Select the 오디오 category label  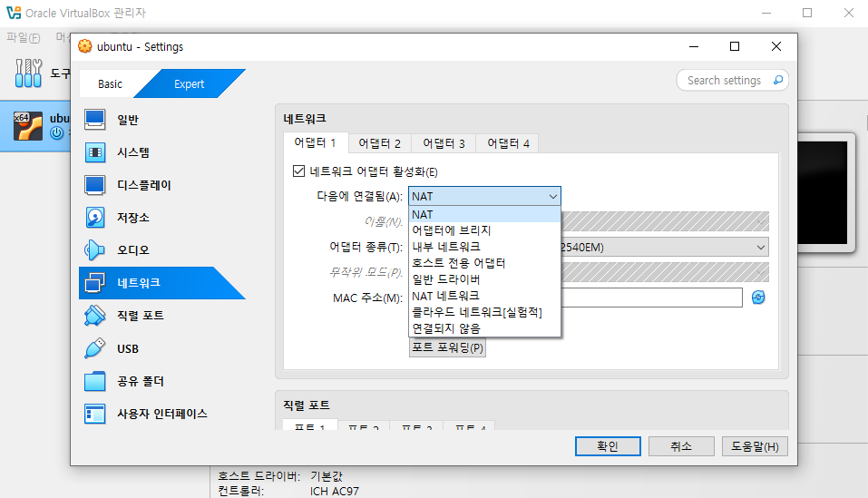pos(132,250)
